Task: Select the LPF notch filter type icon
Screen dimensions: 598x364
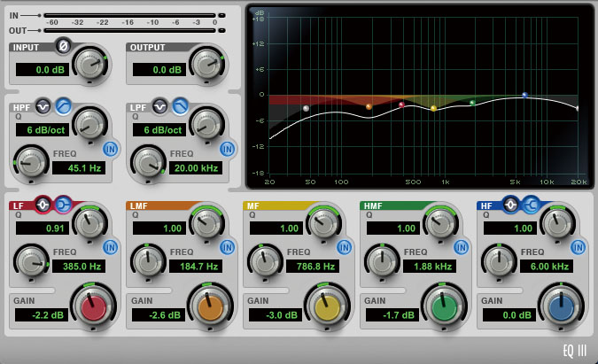Action: [160, 106]
